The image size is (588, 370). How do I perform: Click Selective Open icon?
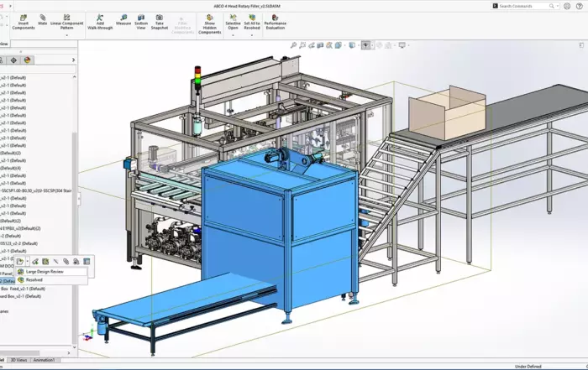233,18
